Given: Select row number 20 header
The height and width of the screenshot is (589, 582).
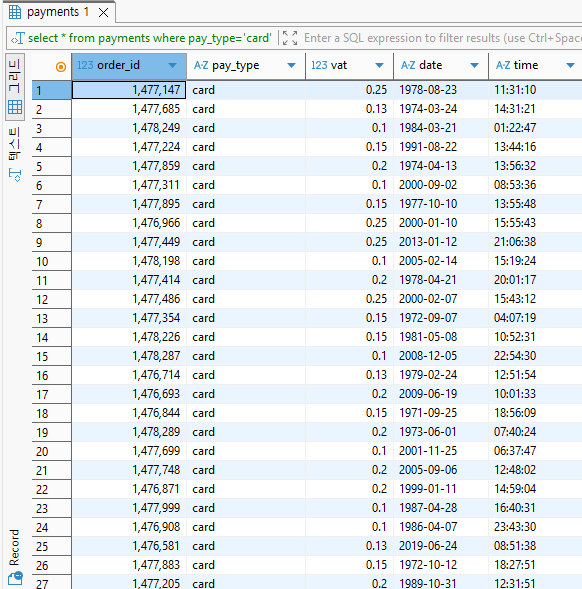Looking at the screenshot, I should (51, 452).
